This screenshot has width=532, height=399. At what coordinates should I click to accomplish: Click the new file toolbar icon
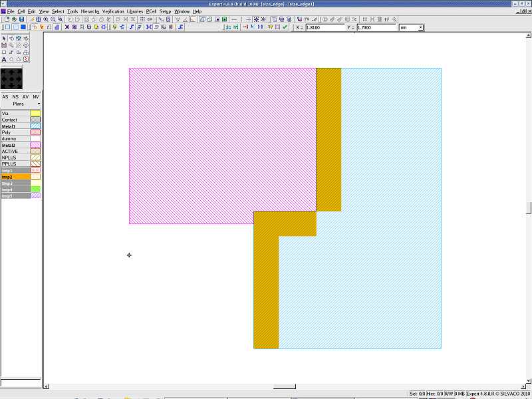pos(6,20)
